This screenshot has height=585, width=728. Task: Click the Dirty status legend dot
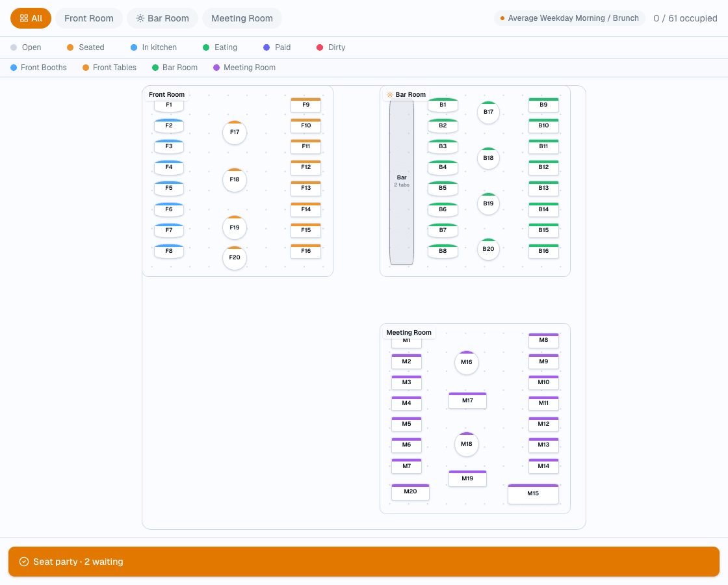click(319, 47)
